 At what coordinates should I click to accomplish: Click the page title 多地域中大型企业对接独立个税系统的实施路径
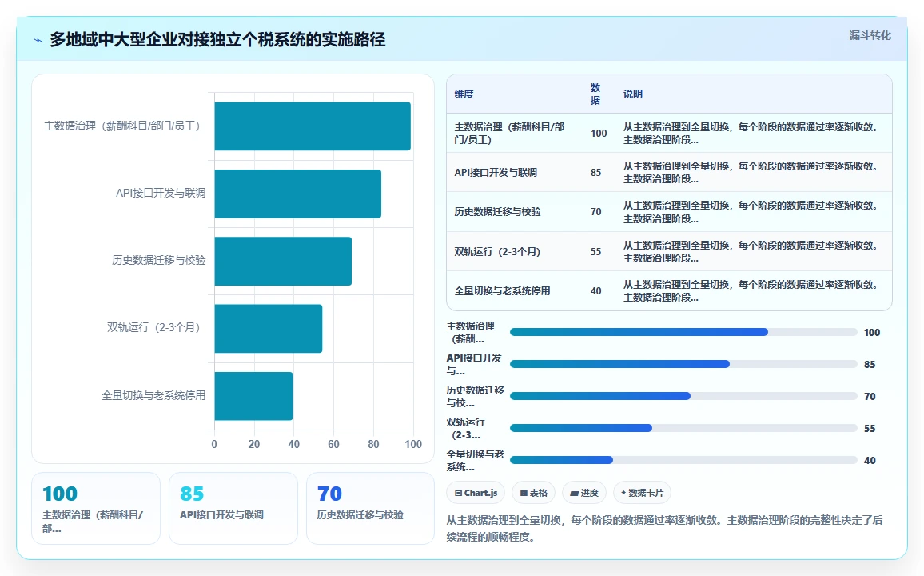coord(217,39)
